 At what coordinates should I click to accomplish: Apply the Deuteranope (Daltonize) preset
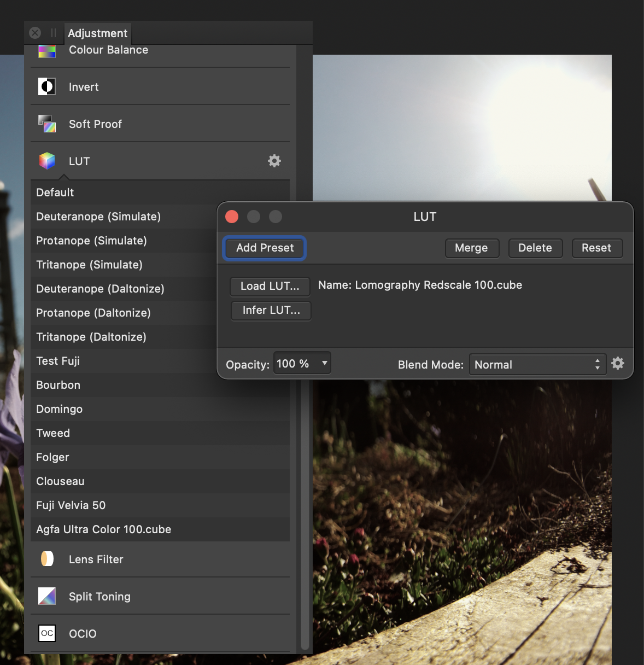(124, 289)
